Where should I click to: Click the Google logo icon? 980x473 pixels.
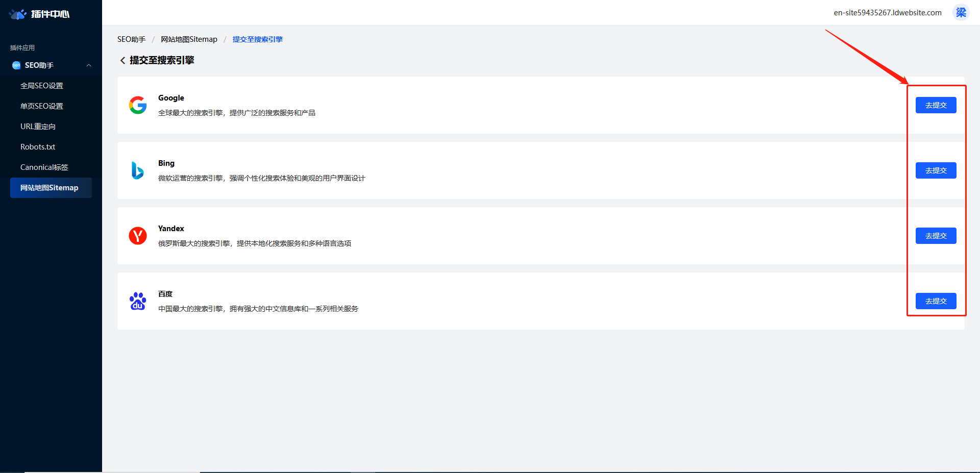point(138,105)
